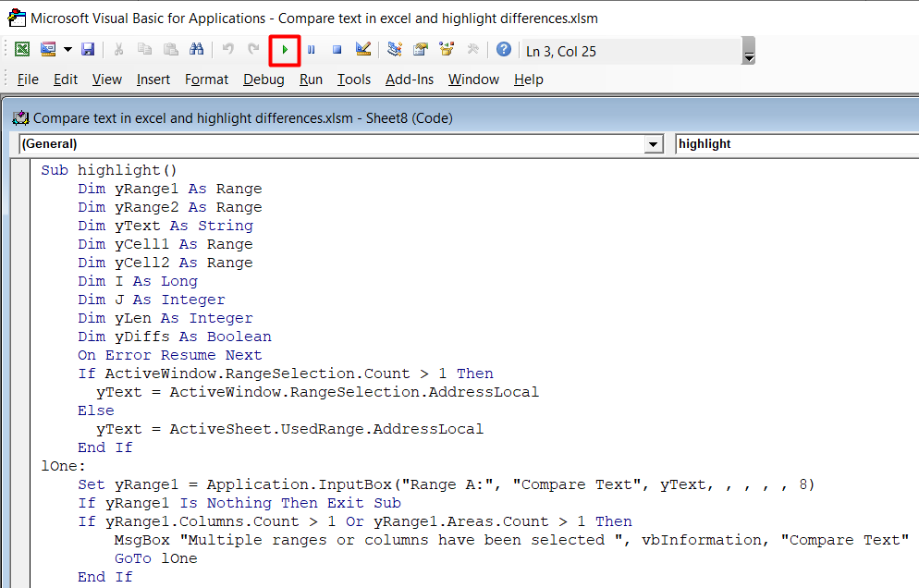Click the margin indicator bar beside 'Dim yCell1' line

click(x=21, y=244)
